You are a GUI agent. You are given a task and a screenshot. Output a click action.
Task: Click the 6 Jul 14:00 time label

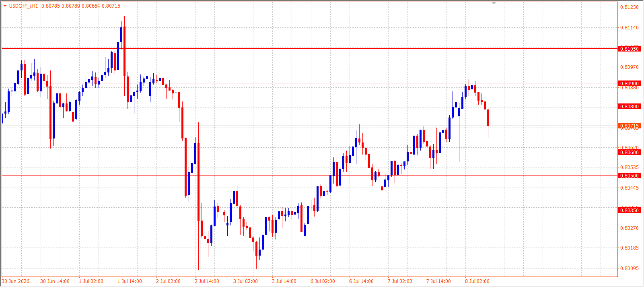361,281
